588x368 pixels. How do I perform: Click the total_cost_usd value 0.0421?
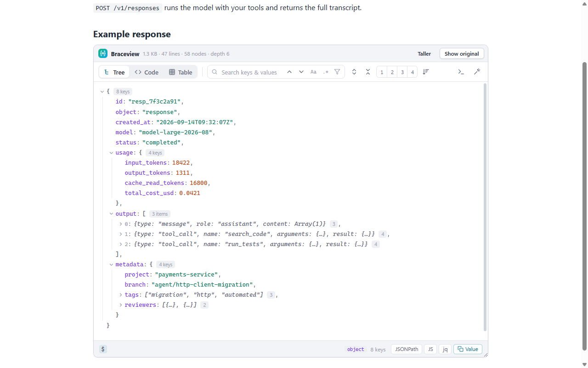pyautogui.click(x=190, y=193)
